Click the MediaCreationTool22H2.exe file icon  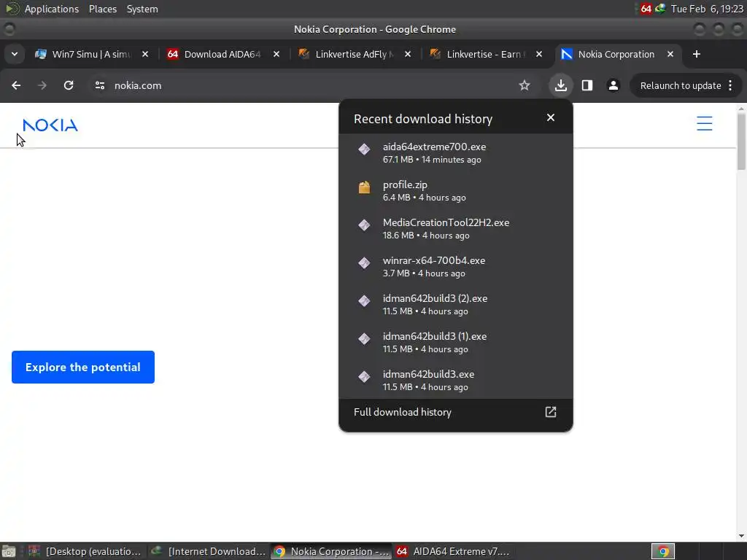click(x=364, y=225)
